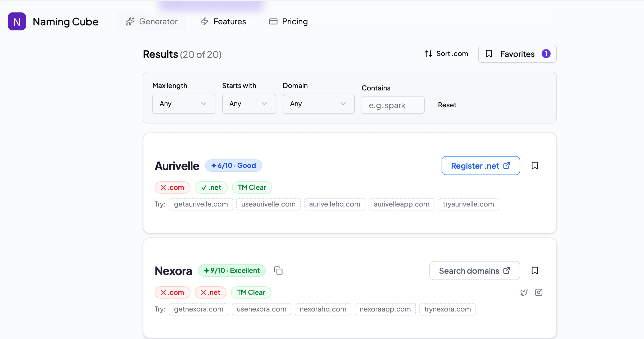The width and height of the screenshot is (644, 339).
Task: Click the Instagram icon on Nexora card
Action: (539, 292)
